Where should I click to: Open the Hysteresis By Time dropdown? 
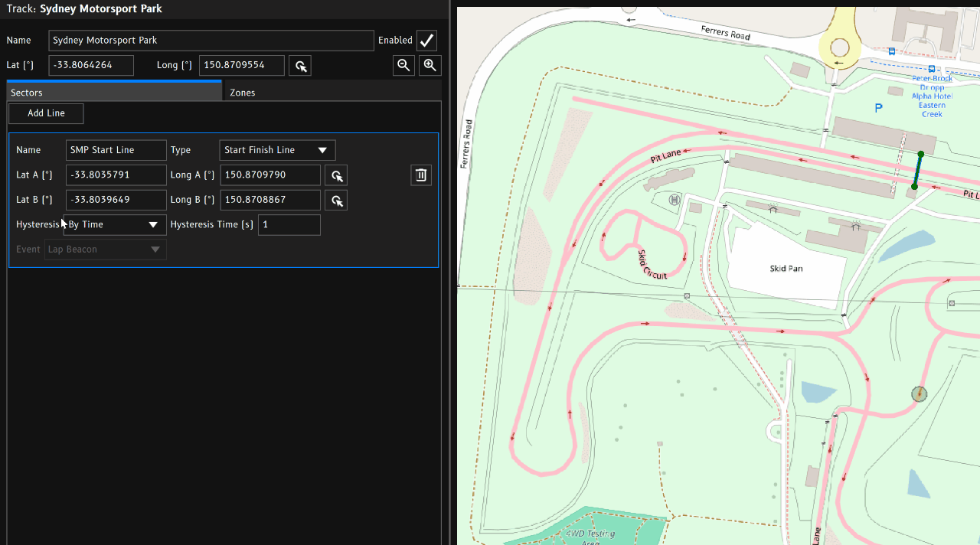coord(115,224)
